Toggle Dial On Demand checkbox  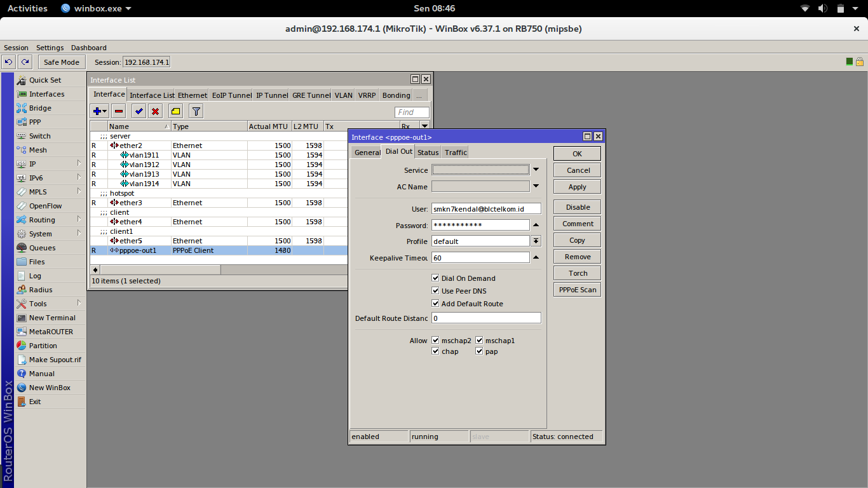435,278
